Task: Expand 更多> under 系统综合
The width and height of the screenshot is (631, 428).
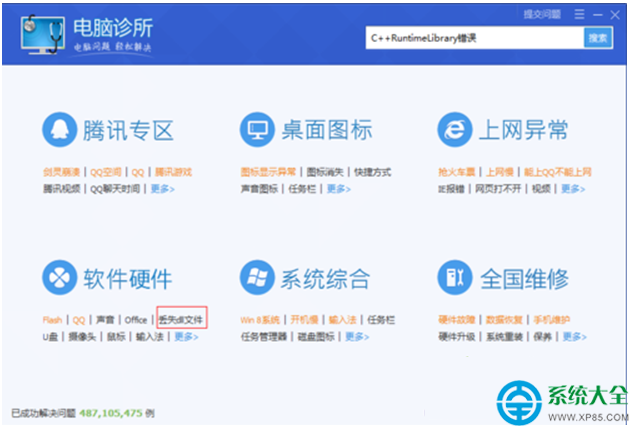Action: [357, 337]
